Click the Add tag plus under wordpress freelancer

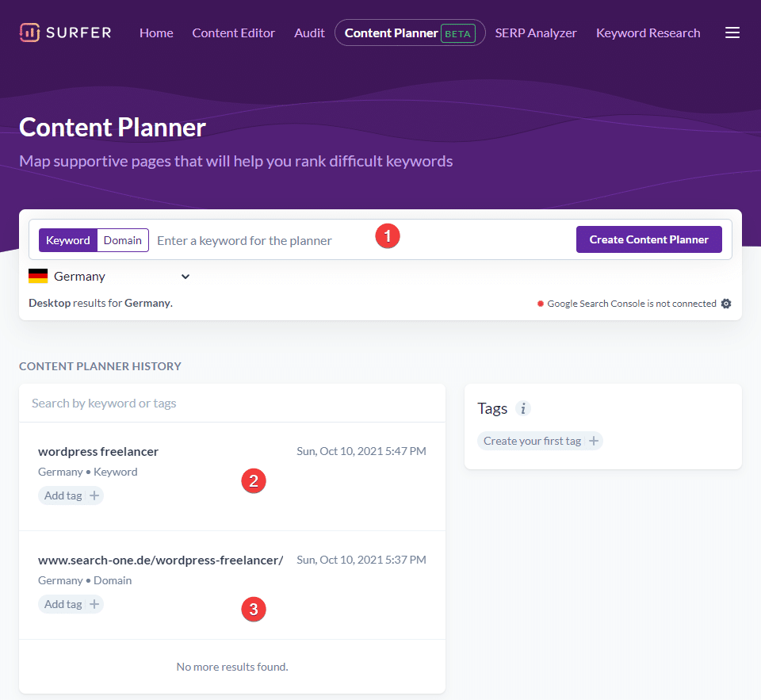coord(94,495)
